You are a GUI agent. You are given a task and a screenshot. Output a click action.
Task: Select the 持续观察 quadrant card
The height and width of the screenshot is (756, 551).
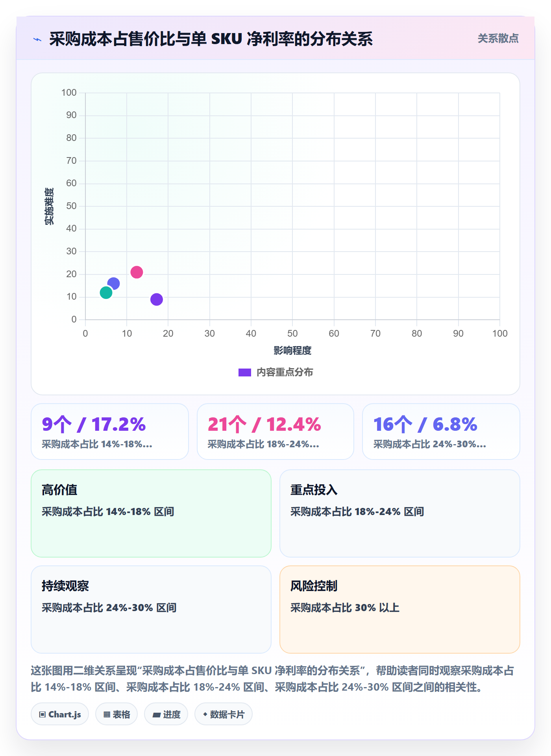tap(151, 610)
